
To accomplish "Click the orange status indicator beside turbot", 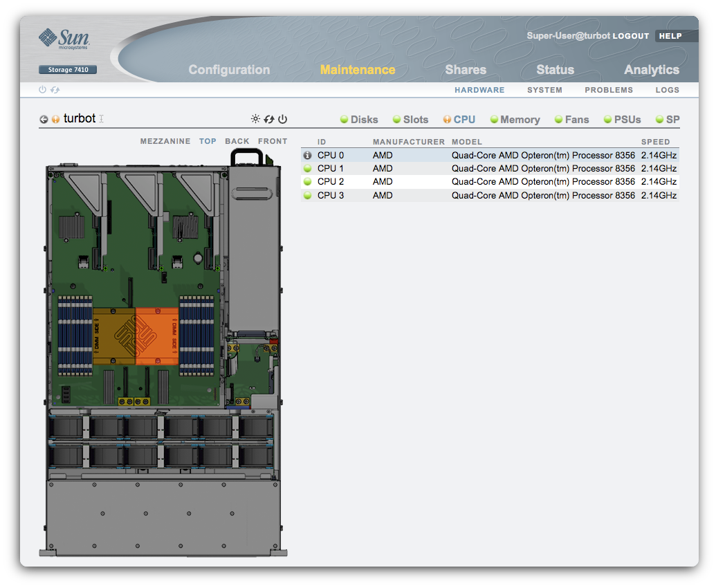I will pyautogui.click(x=56, y=119).
